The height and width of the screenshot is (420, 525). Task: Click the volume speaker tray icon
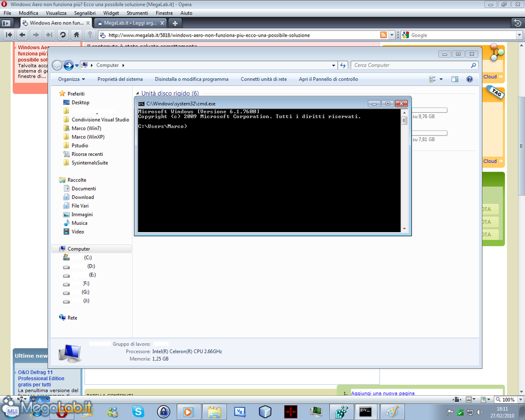[479, 412]
